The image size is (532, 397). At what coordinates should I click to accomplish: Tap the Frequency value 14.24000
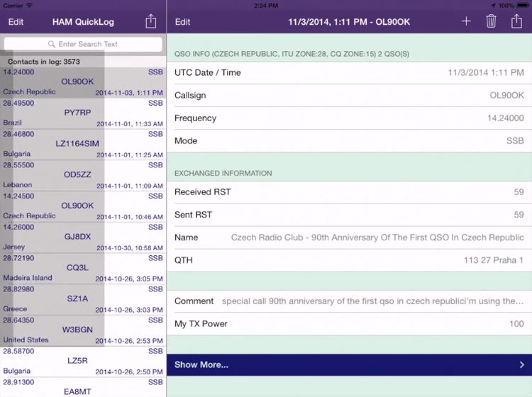pos(506,118)
